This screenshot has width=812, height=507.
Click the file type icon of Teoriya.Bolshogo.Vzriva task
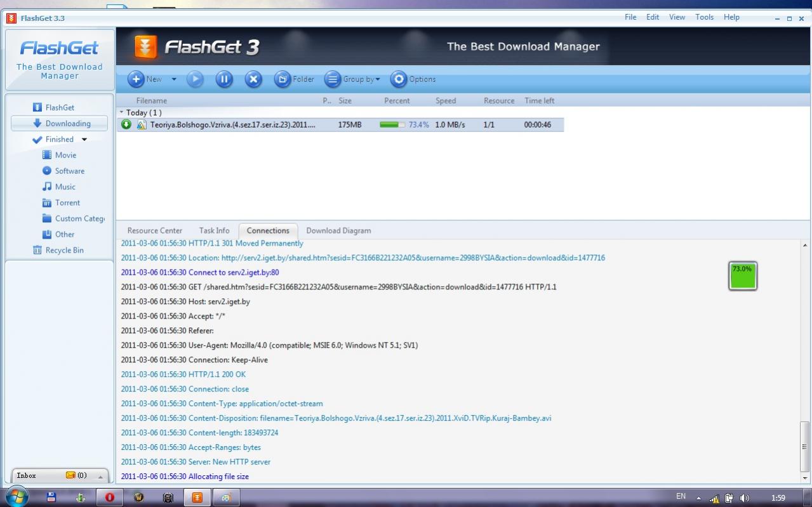point(142,124)
